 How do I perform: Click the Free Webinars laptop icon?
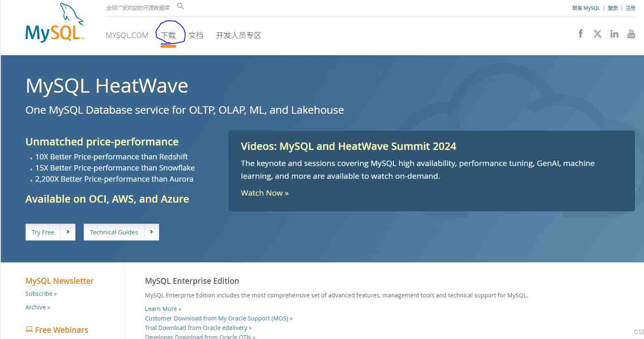click(x=29, y=329)
